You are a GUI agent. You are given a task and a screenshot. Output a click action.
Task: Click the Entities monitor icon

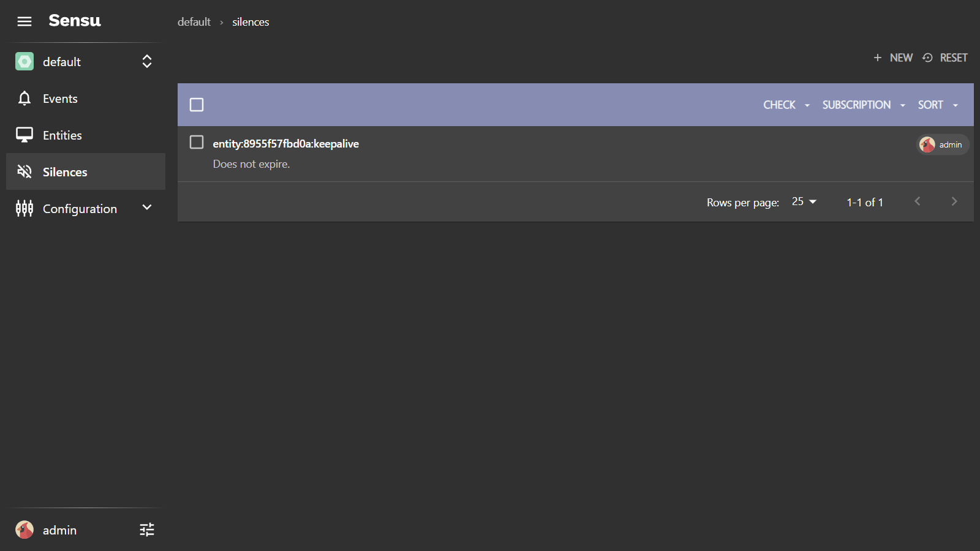click(24, 135)
